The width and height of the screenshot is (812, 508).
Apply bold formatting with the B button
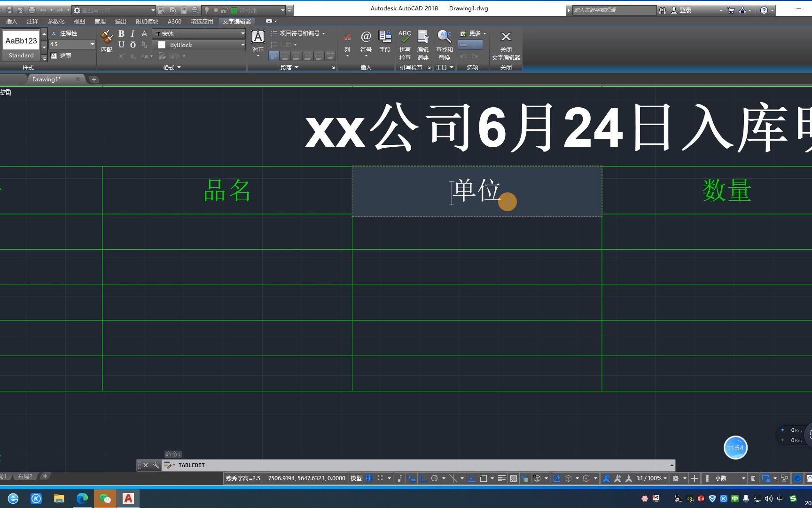(x=121, y=34)
